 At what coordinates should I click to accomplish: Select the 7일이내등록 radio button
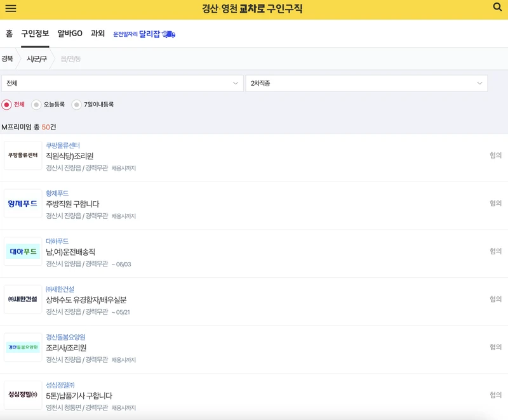(x=76, y=104)
